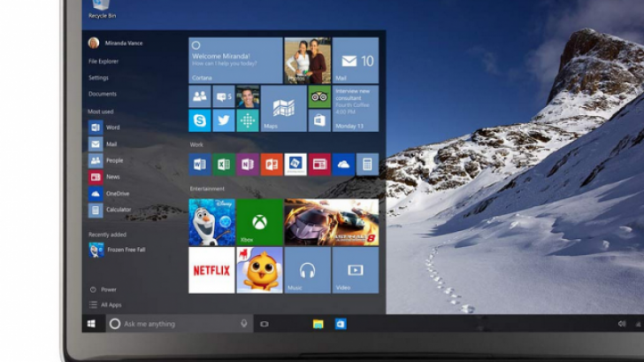644x362 pixels.
Task: Open Mail from Most used list
Action: [x=103, y=143]
